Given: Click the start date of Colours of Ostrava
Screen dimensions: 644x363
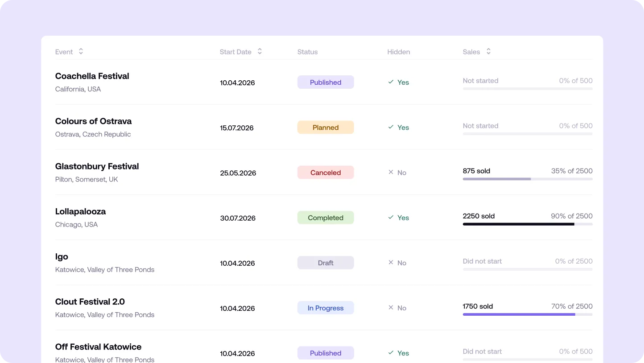Looking at the screenshot, I should click(237, 128).
